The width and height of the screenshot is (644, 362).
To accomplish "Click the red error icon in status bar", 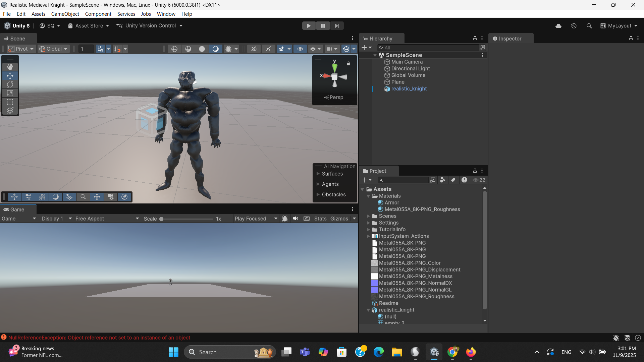I will click(x=4, y=337).
